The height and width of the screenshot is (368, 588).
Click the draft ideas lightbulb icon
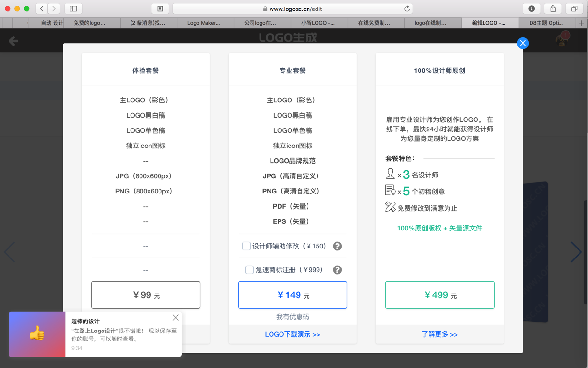tap(390, 191)
